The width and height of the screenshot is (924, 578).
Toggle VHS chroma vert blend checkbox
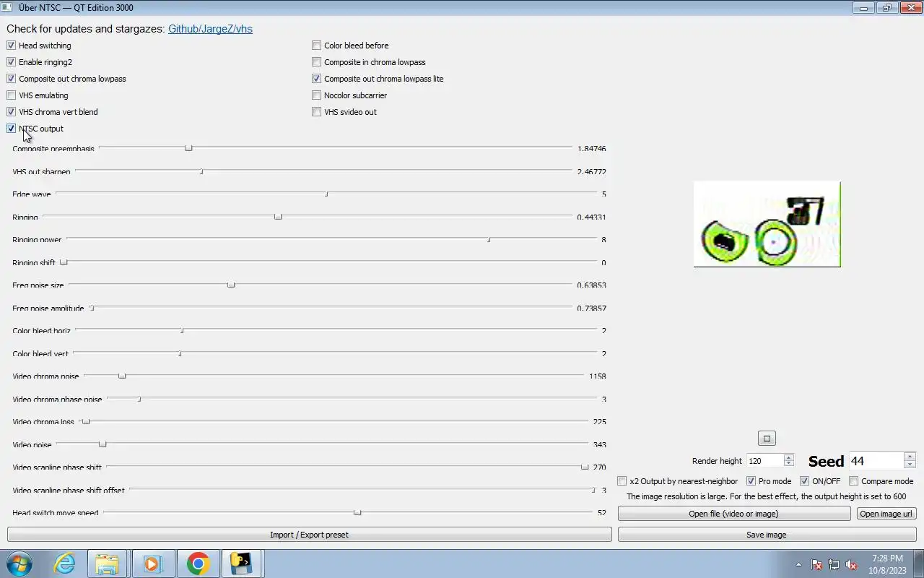11,112
